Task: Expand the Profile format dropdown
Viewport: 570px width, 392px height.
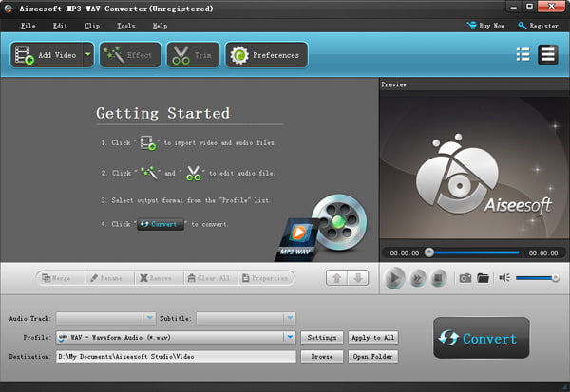Action: (x=290, y=337)
